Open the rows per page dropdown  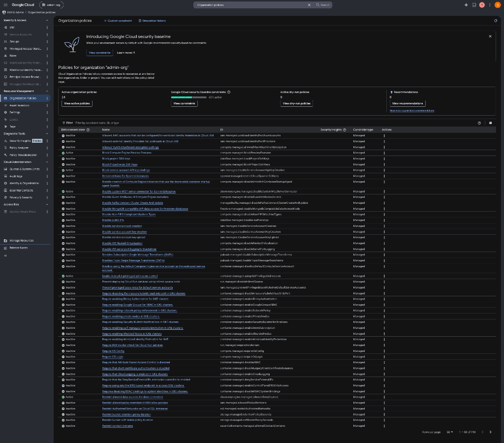(450, 432)
